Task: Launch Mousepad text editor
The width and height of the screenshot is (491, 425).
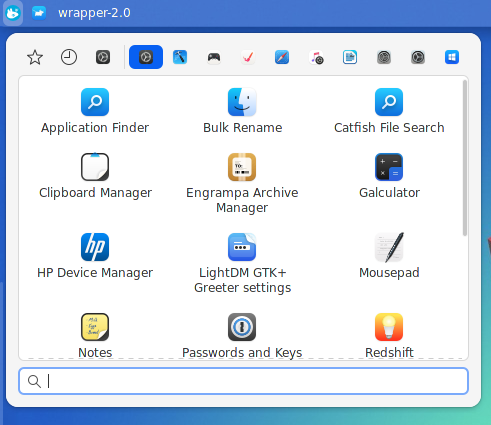Action: point(389,256)
